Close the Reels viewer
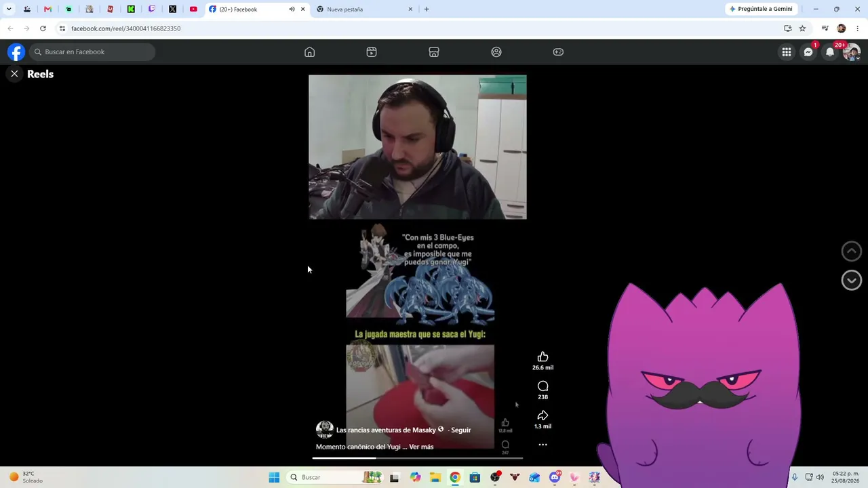868x488 pixels. (14, 74)
